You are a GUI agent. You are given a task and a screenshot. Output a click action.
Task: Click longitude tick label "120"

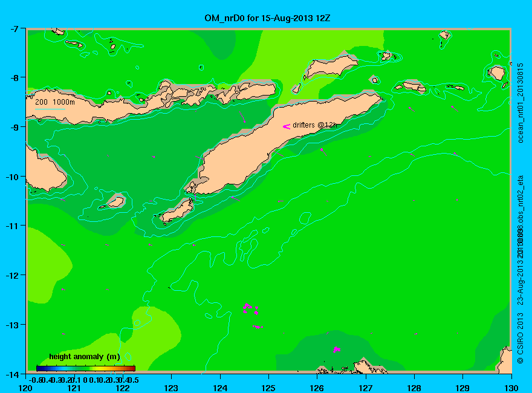[26, 388]
